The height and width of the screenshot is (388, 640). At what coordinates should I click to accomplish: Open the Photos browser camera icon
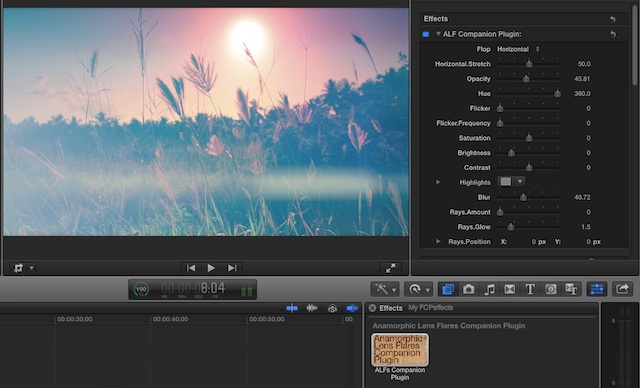tap(469, 289)
